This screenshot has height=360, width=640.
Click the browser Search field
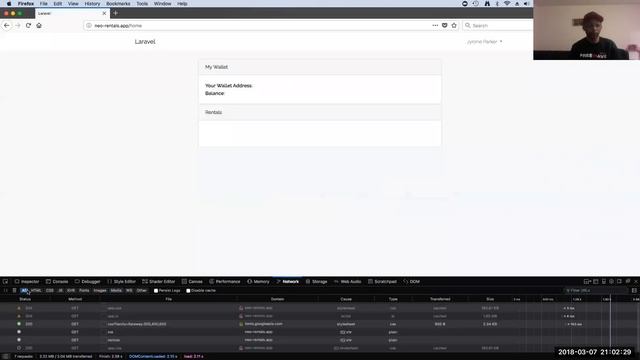coord(498,25)
